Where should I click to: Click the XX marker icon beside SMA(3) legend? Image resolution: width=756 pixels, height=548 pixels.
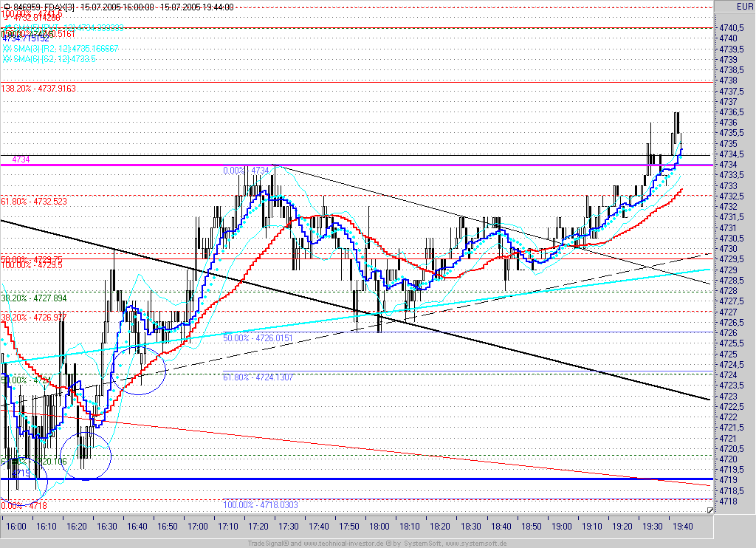point(7,49)
